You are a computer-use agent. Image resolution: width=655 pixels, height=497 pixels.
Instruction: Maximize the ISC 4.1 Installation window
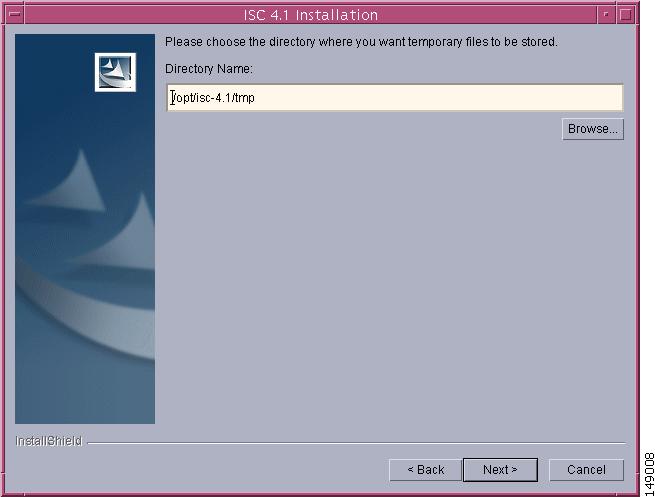point(625,15)
